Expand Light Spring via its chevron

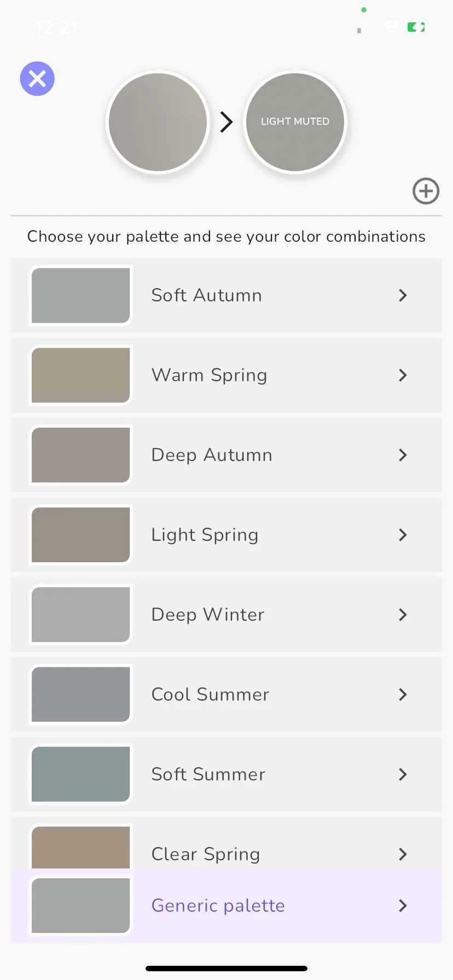point(403,535)
